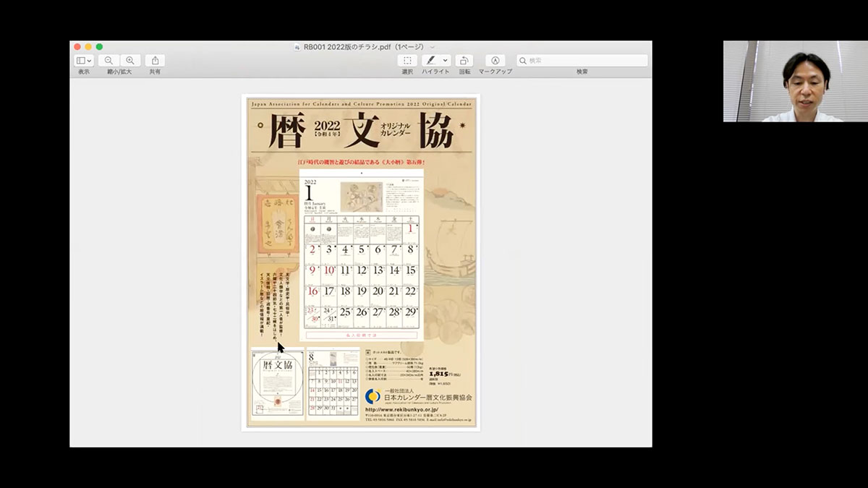Click the 日本カレンダー暦文化振興協会 organization name
Image resolution: width=868 pixels, height=488 pixels.
tap(427, 398)
